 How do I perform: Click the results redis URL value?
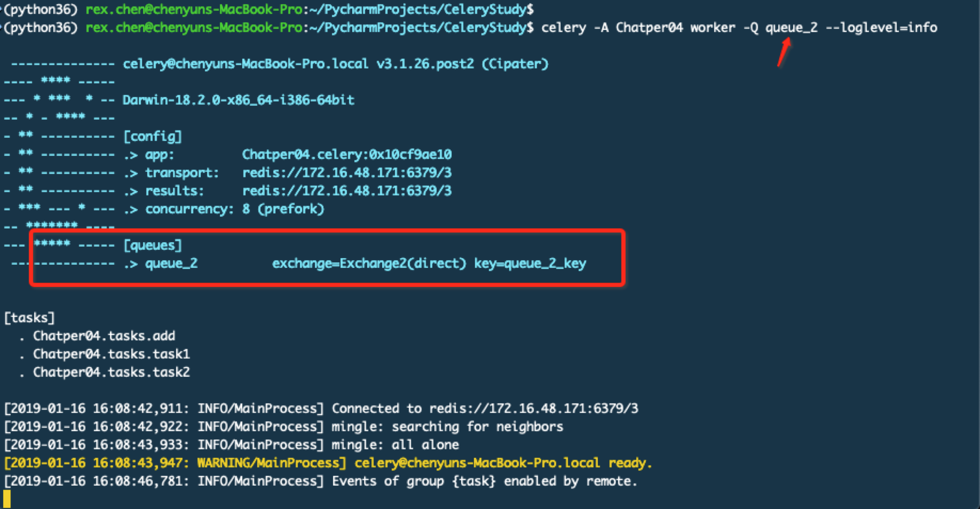click(x=347, y=191)
